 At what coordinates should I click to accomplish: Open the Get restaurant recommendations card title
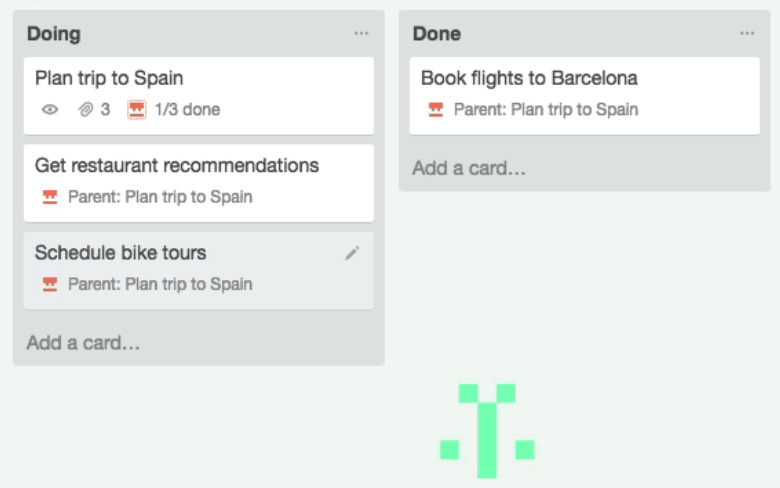point(177,165)
